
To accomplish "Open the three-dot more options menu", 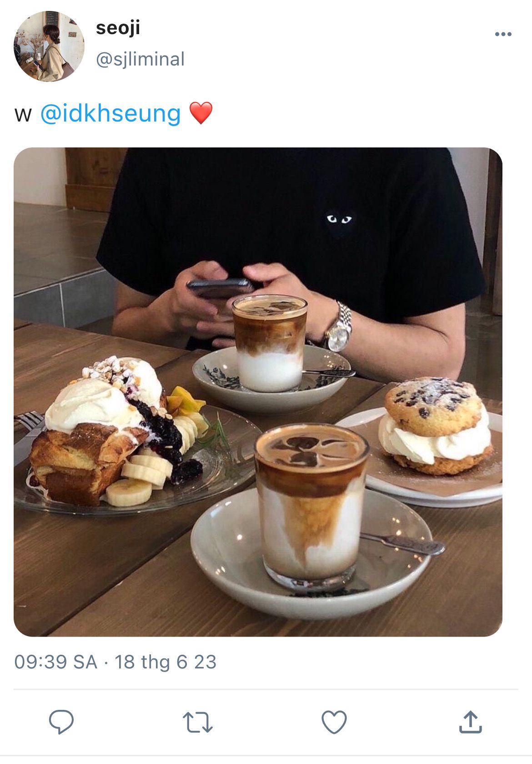I will pyautogui.click(x=503, y=34).
